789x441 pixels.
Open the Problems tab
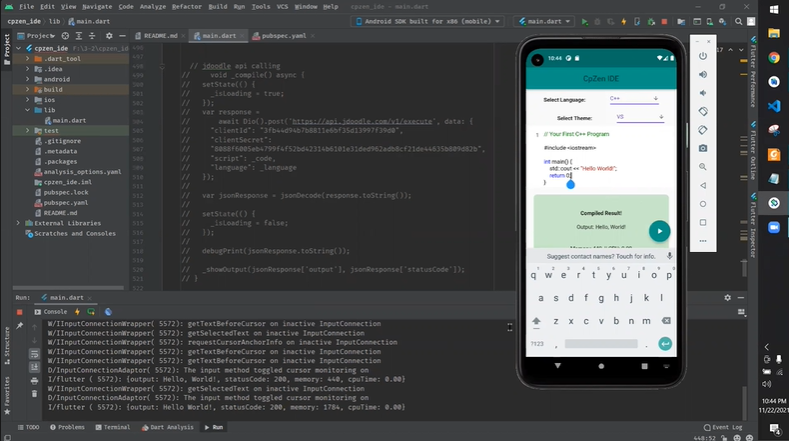click(x=67, y=427)
